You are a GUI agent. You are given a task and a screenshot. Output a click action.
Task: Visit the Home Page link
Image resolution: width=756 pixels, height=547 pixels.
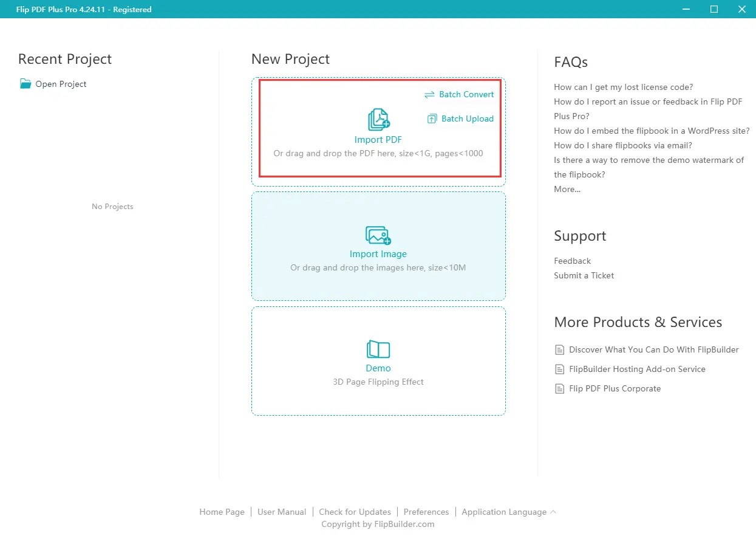pos(222,512)
